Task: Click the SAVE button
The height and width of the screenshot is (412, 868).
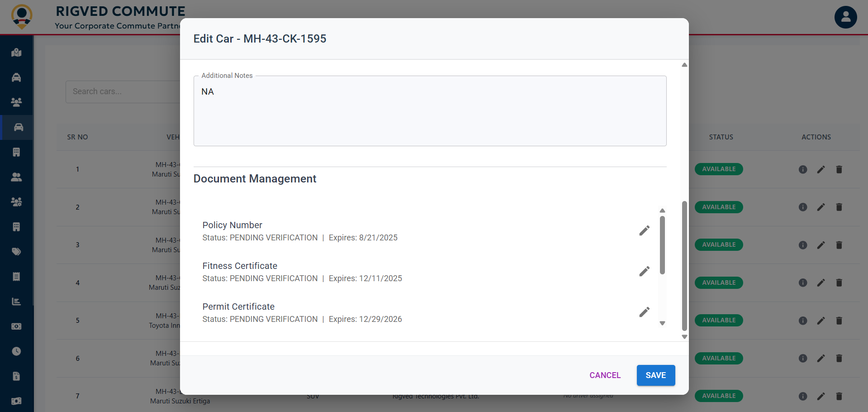Action: [x=655, y=375]
